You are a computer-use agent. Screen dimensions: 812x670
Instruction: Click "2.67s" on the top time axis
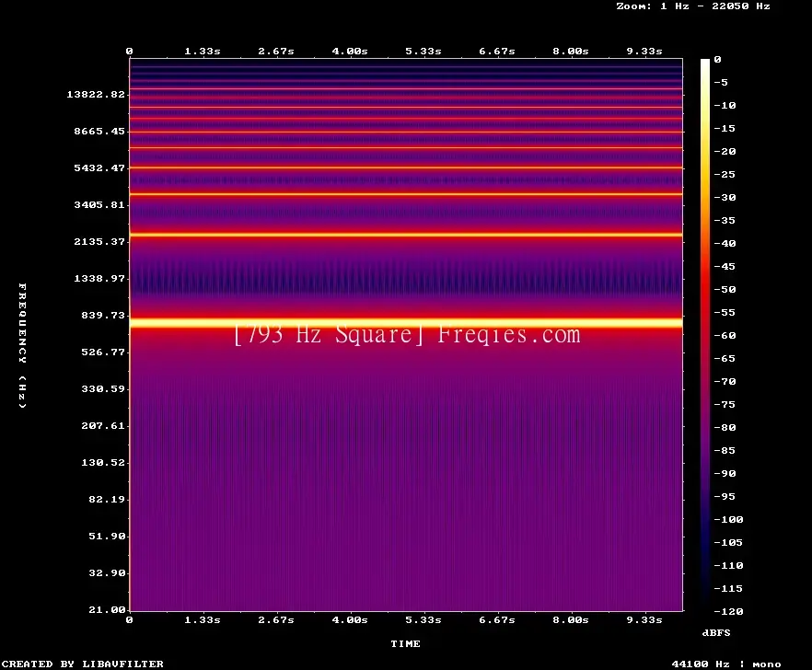pyautogui.click(x=276, y=52)
